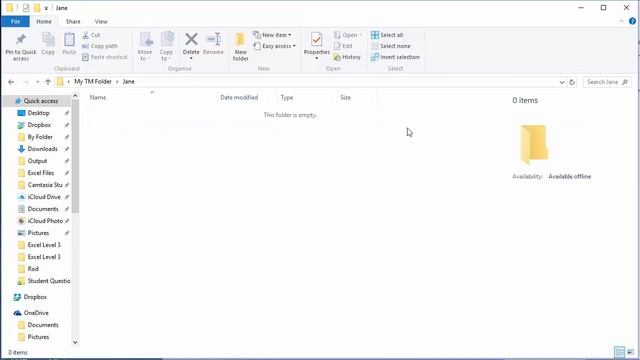This screenshot has width=640, height=360.
Task: Switch to Details view in status bar
Action: pos(619,352)
